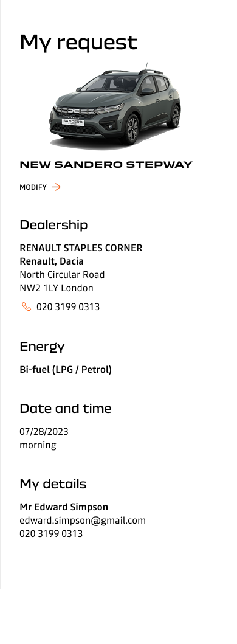Click the My request heading
Image resolution: width=237 pixels, height=644 pixels.
[78, 43]
